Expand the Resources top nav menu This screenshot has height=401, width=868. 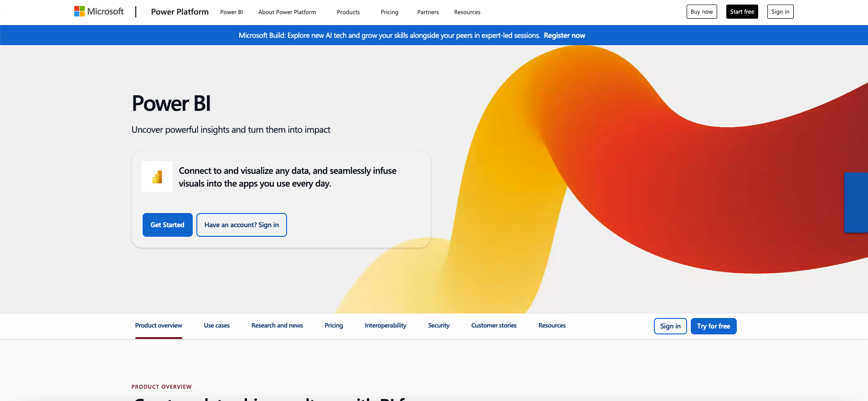[467, 12]
